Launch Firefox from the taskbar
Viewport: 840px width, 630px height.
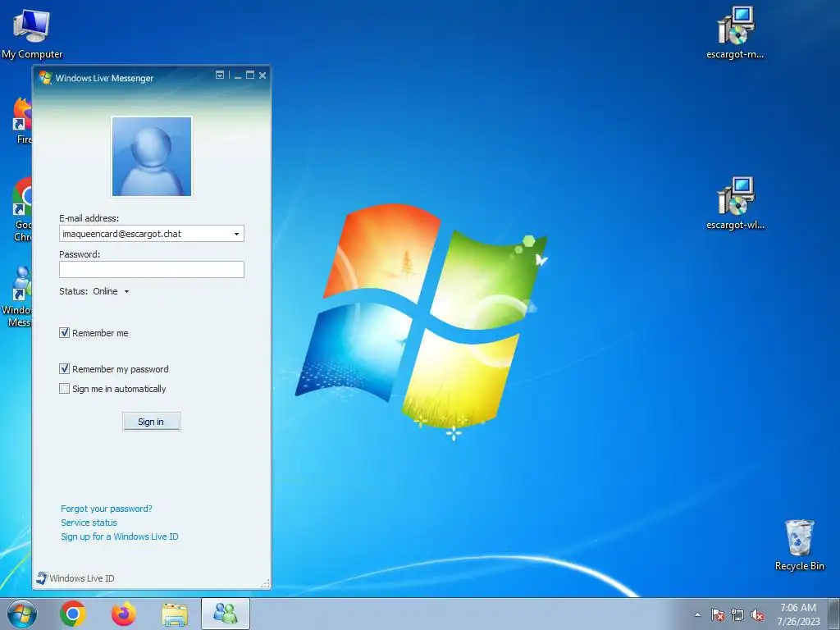tap(124, 614)
